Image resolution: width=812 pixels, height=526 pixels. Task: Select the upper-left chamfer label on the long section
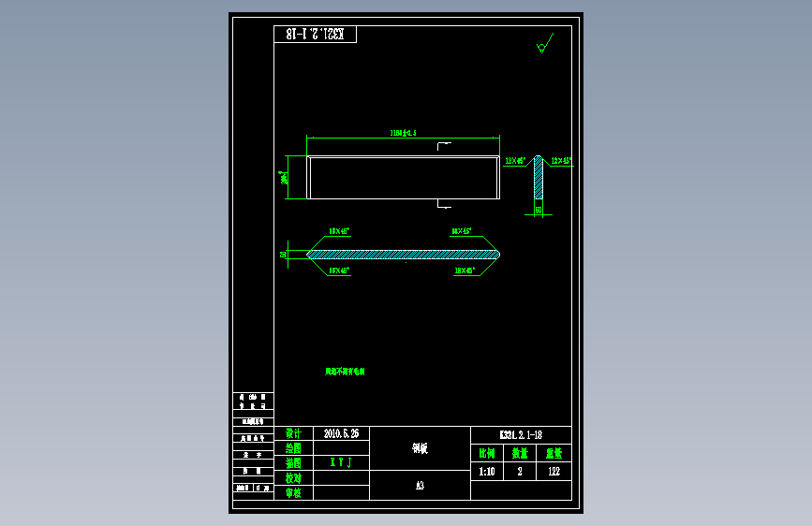pos(339,231)
